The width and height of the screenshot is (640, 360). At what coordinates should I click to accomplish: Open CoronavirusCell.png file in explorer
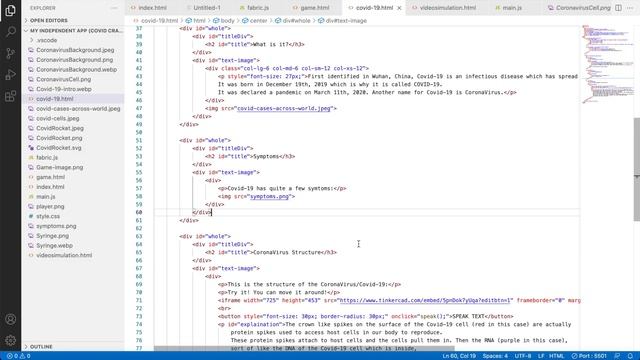(73, 79)
